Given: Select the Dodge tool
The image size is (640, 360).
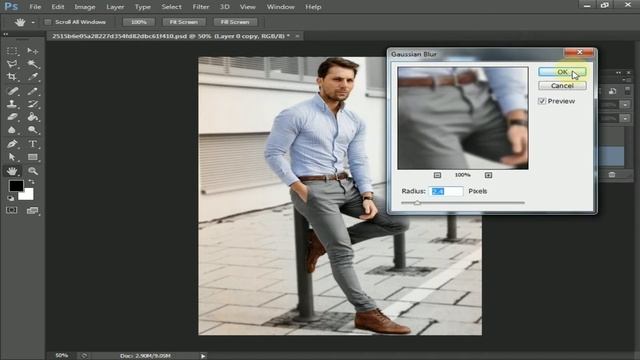Looking at the screenshot, I should (x=32, y=130).
